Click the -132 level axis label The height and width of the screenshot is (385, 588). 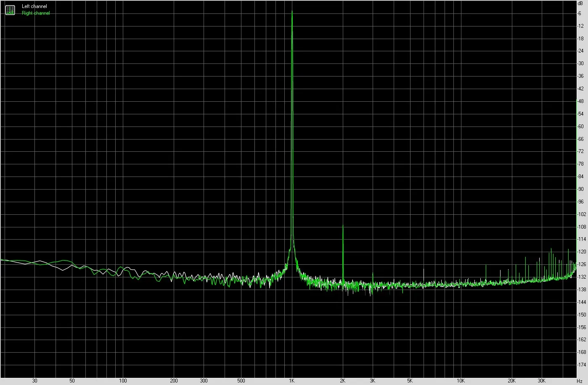click(581, 277)
